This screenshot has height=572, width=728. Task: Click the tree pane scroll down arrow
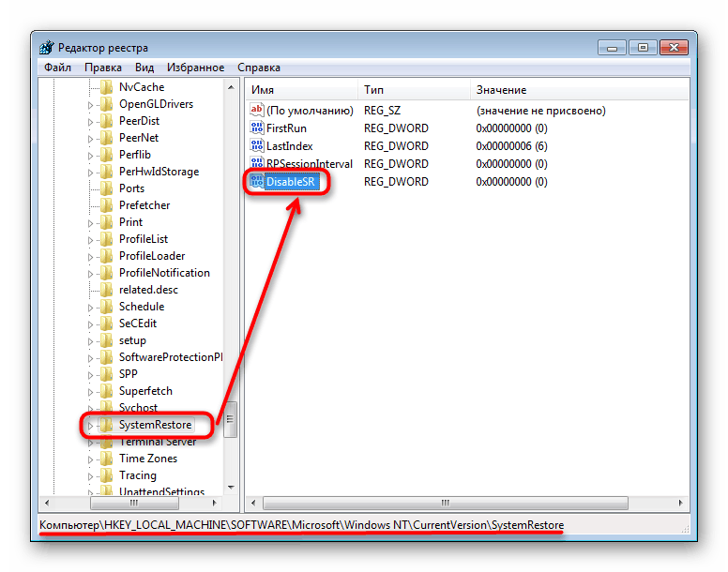pyautogui.click(x=231, y=488)
